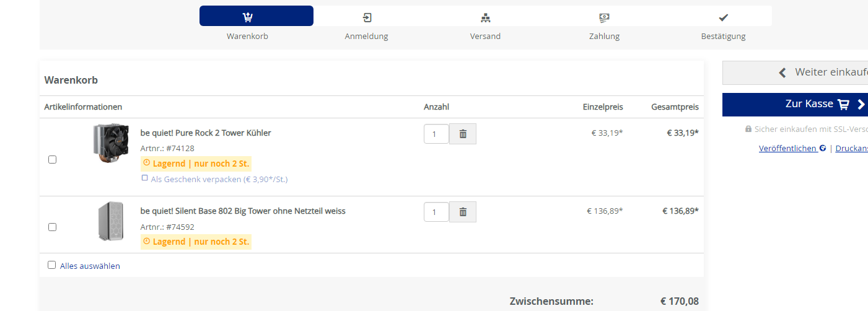This screenshot has width=868, height=311.
Task: Click the Anzahl column header
Action: 436,107
